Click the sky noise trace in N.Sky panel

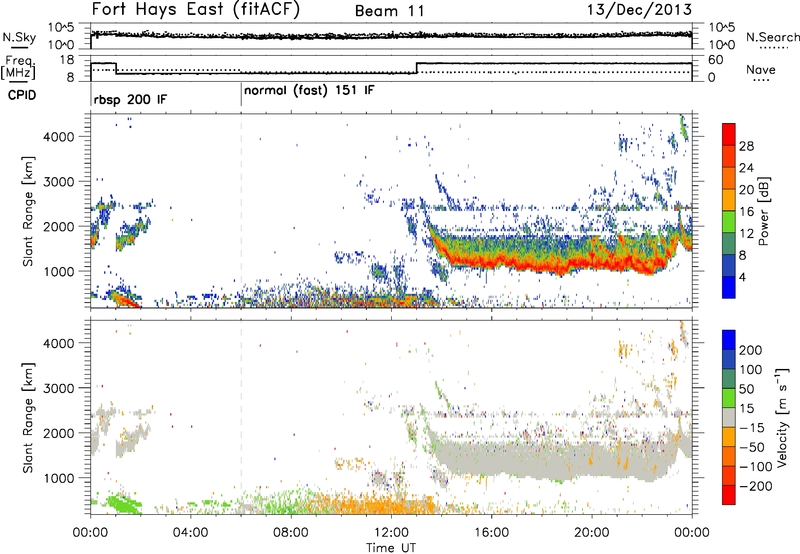click(x=391, y=36)
